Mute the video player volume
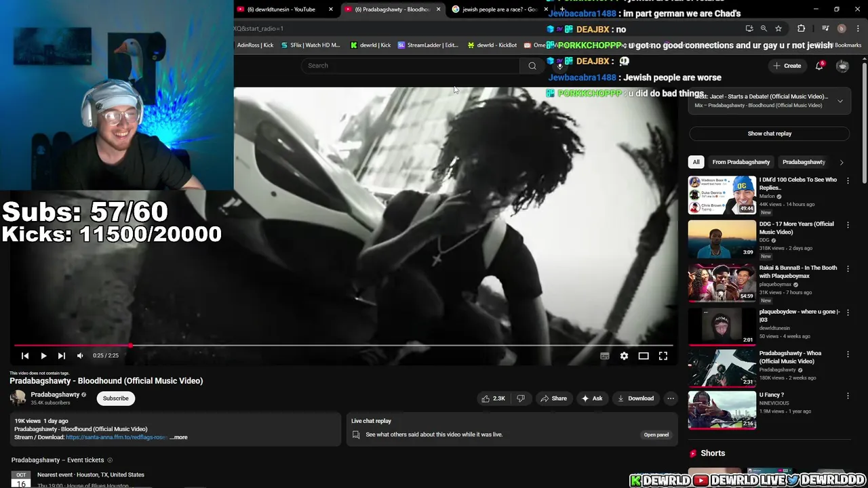The image size is (868, 488). coord(80,356)
